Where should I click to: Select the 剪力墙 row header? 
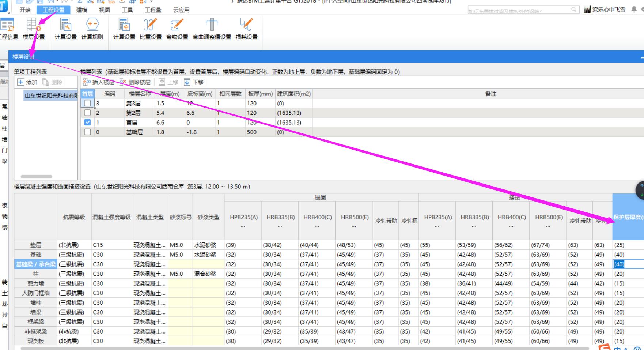tap(35, 283)
